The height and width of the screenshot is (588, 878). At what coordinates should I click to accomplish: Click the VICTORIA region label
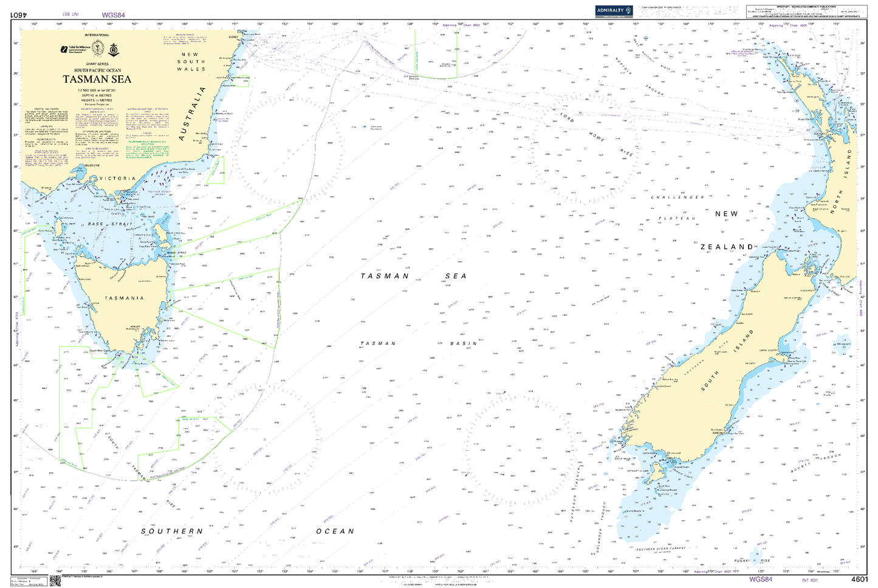pyautogui.click(x=117, y=179)
